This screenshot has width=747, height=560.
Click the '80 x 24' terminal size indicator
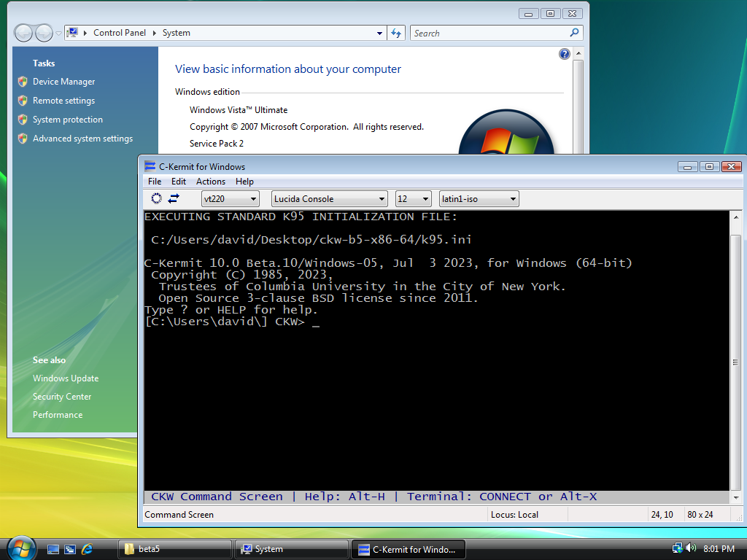point(700,515)
